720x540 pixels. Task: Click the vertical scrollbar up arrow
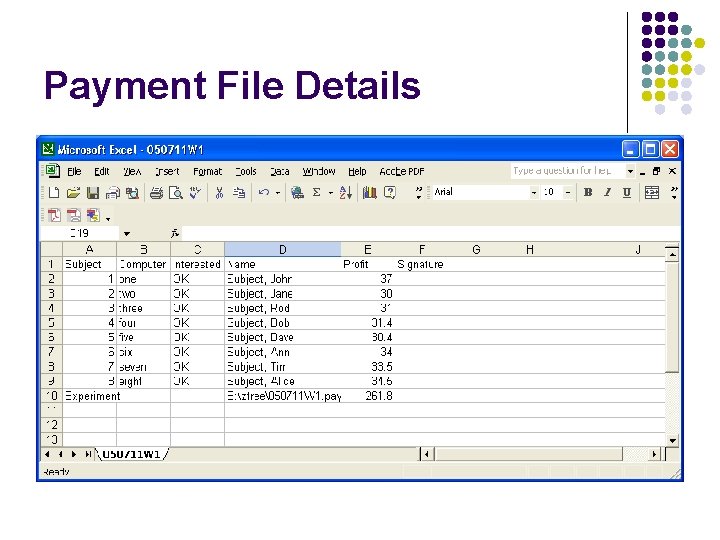click(672, 254)
